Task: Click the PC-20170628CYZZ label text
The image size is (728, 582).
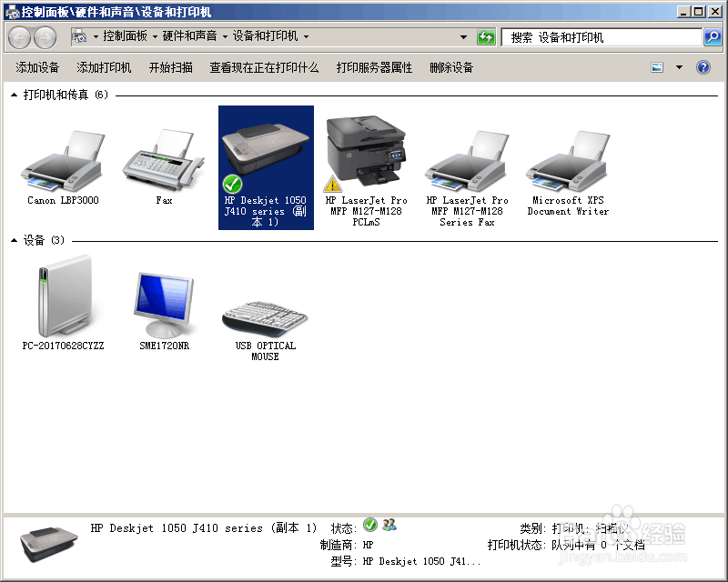Action: [x=63, y=346]
